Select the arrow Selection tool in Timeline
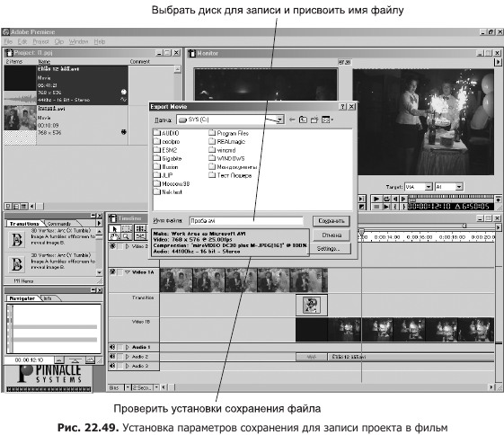This screenshot has width=504, height=435. pyautogui.click(x=114, y=229)
